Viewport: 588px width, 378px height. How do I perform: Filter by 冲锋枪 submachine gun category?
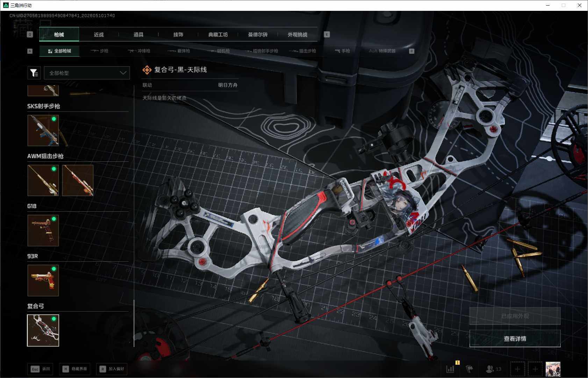tap(139, 51)
